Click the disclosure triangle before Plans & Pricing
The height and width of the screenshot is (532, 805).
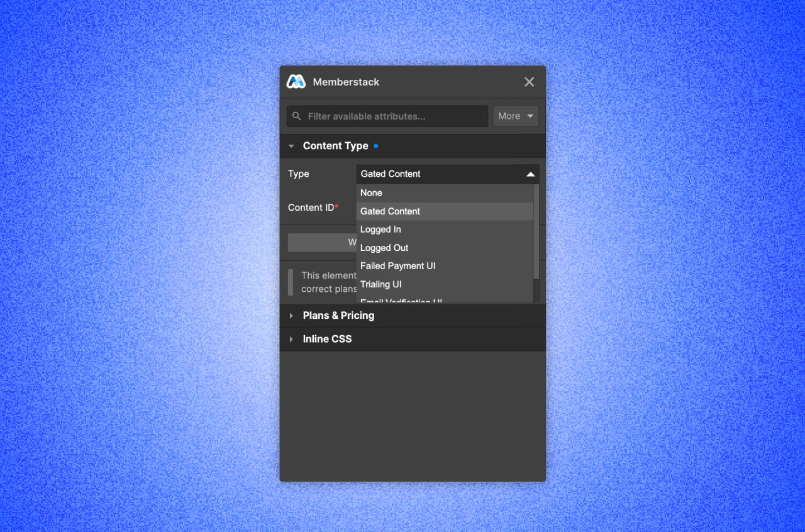(291, 316)
